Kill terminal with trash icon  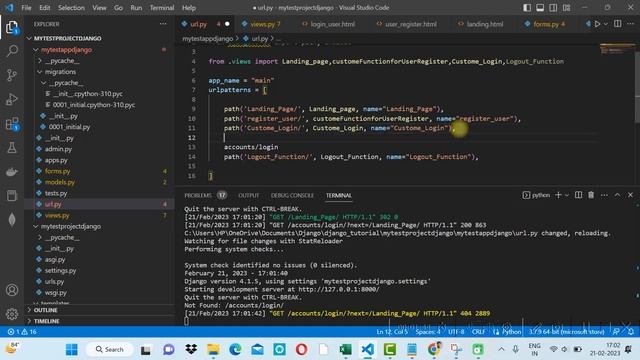(591, 195)
